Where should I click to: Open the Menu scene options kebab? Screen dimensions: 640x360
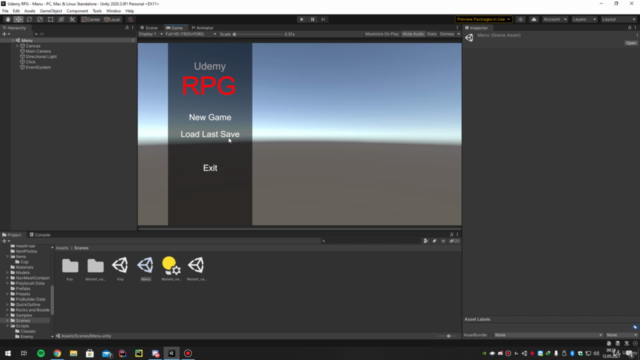(x=133, y=40)
